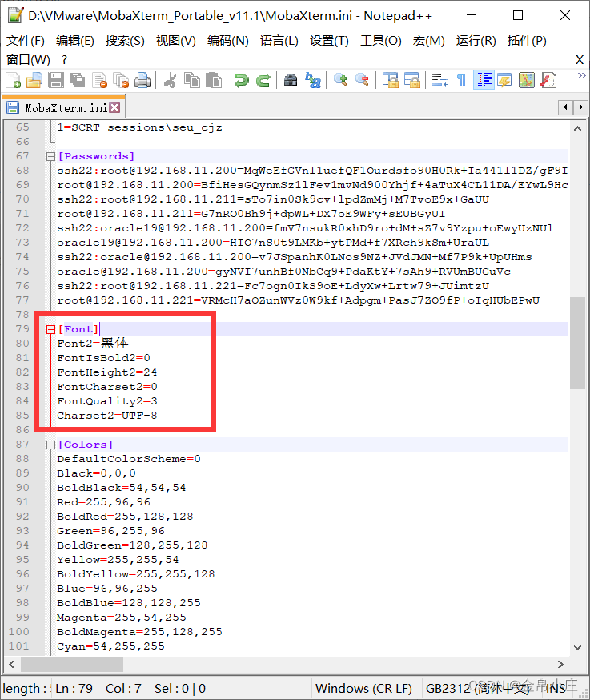Toggle synchronized vertical scrolling icon

click(391, 80)
